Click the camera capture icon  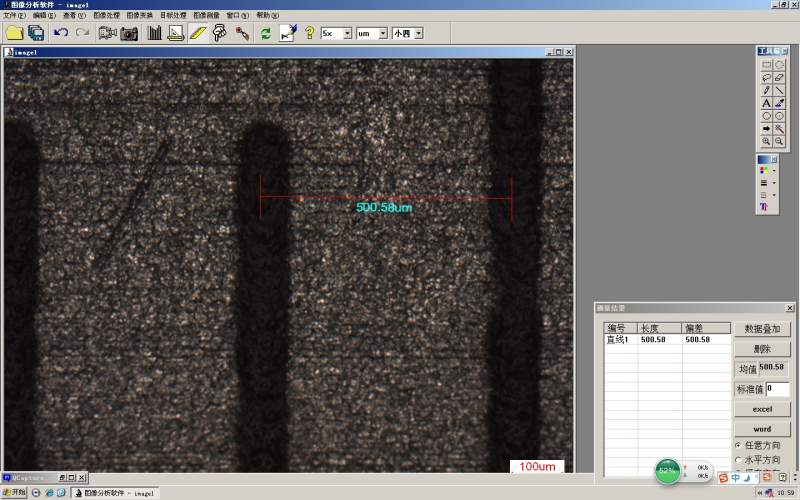point(129,33)
